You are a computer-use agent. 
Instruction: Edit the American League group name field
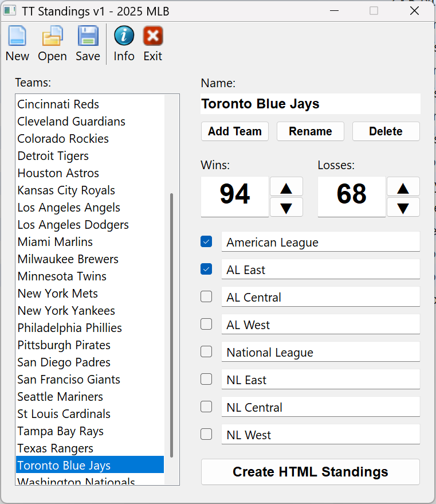click(321, 242)
